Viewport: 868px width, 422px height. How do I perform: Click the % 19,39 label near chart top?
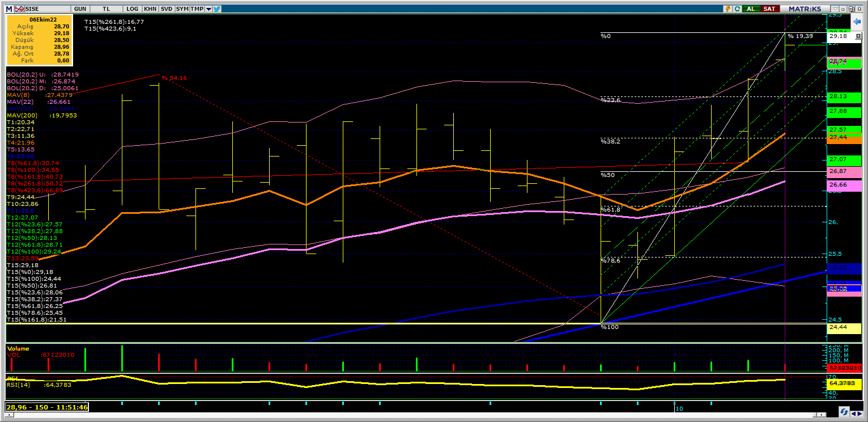click(x=799, y=36)
